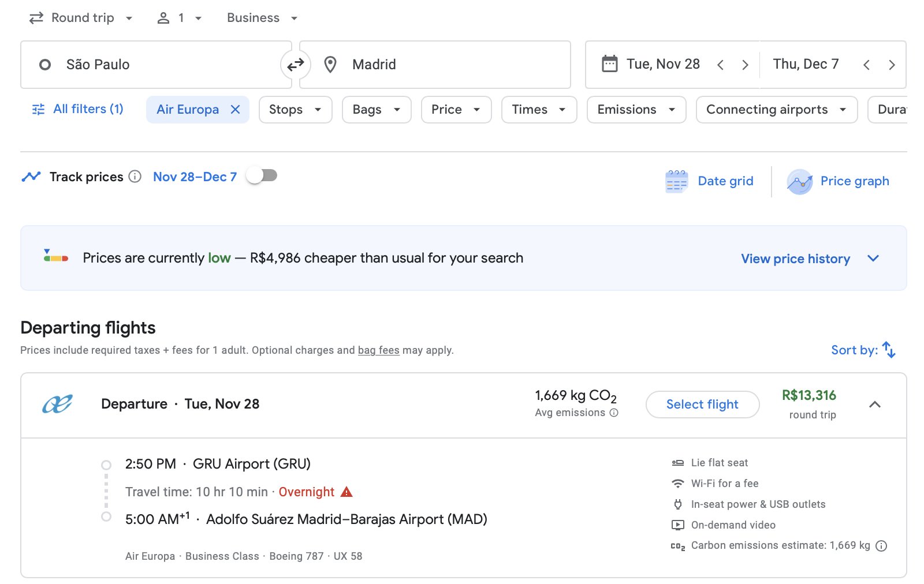Click the calendar icon in date field
Image resolution: width=924 pixels, height=584 pixels.
coord(609,63)
